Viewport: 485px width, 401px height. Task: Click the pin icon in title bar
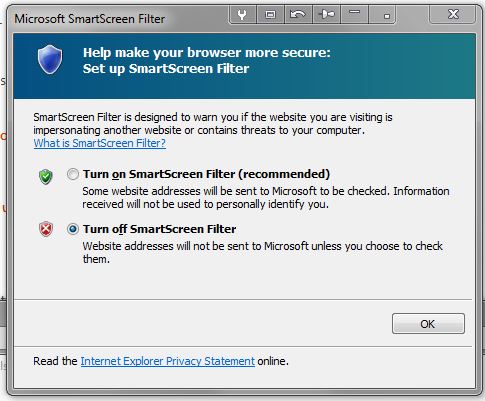326,15
